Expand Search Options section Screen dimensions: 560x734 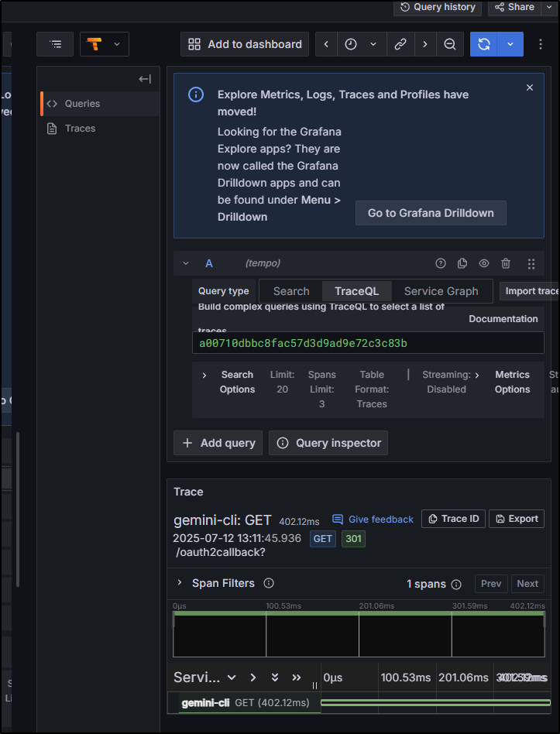point(204,376)
